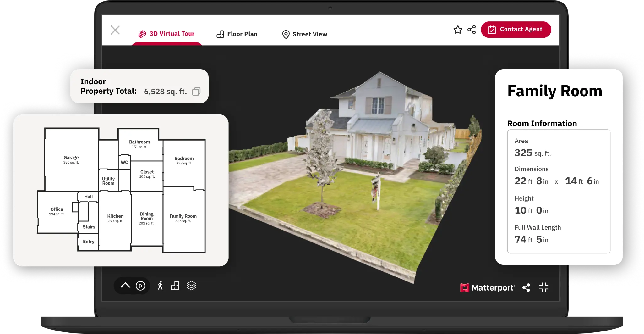644x334 pixels.
Task: Expand the highlights reel chevron
Action: 125,286
